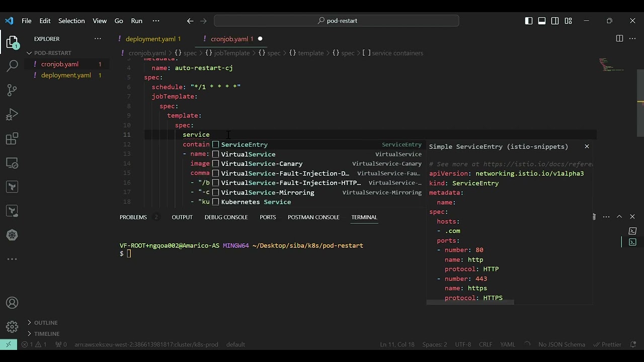Image resolution: width=644 pixels, height=362 pixels.
Task: Click the pod-restart command center search
Action: 337,21
